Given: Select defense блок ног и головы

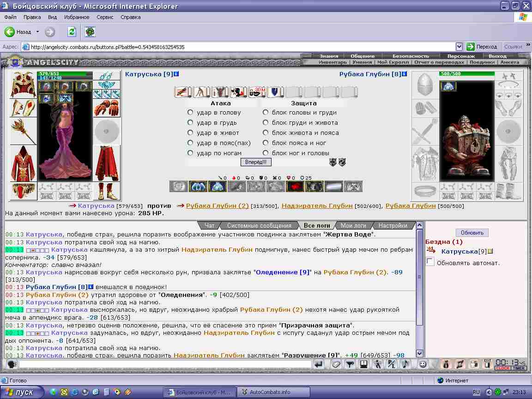Looking at the screenshot, I should [x=266, y=153].
